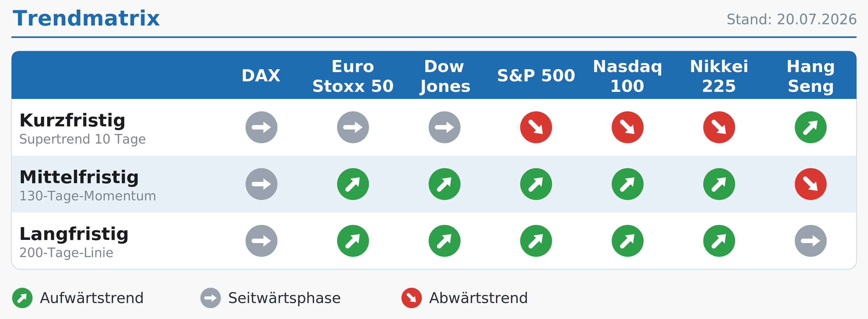The height and width of the screenshot is (319, 868).
Task: Click the green Aufwärtstrend legend icon
Action: tap(22, 298)
